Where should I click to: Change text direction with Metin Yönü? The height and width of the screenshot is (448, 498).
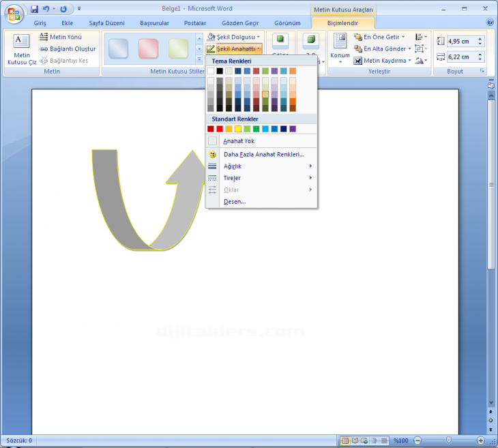click(x=61, y=37)
